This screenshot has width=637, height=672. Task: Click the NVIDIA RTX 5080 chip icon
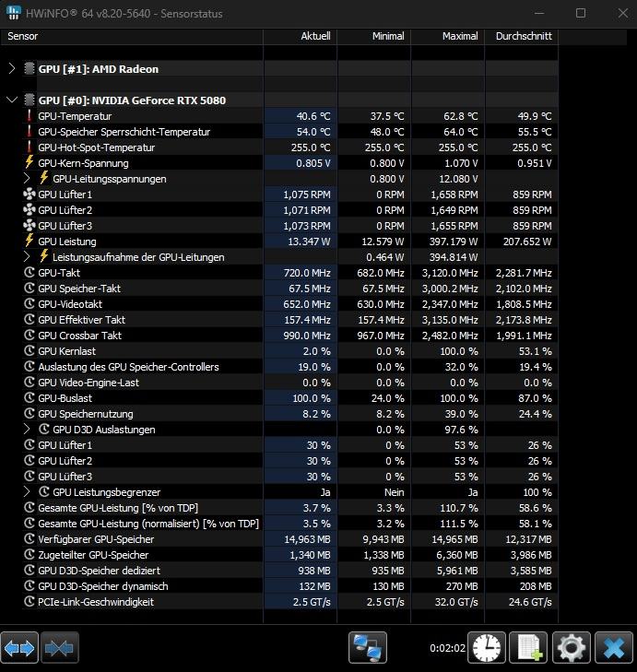tap(29, 100)
